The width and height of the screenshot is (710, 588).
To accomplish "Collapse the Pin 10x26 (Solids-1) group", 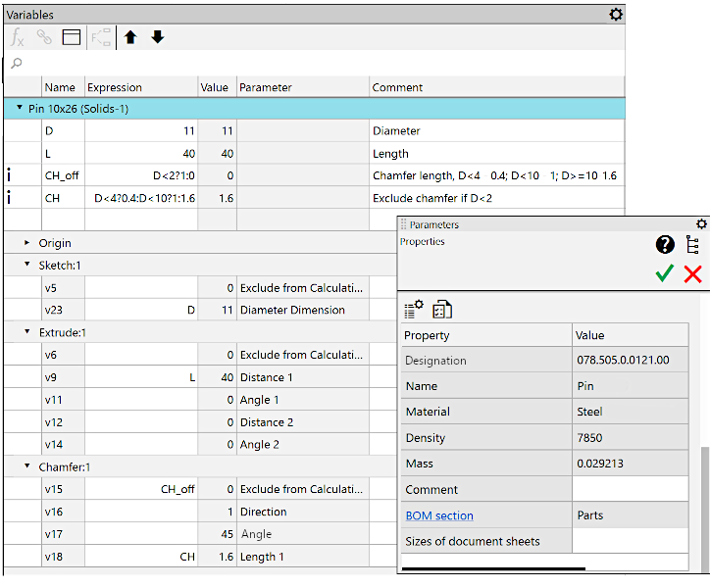I will pos(20,109).
